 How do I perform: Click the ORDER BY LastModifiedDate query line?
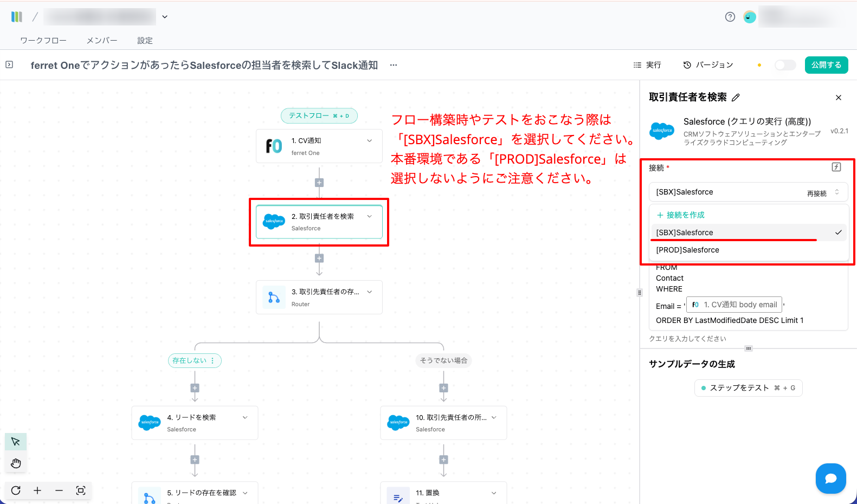tap(730, 320)
